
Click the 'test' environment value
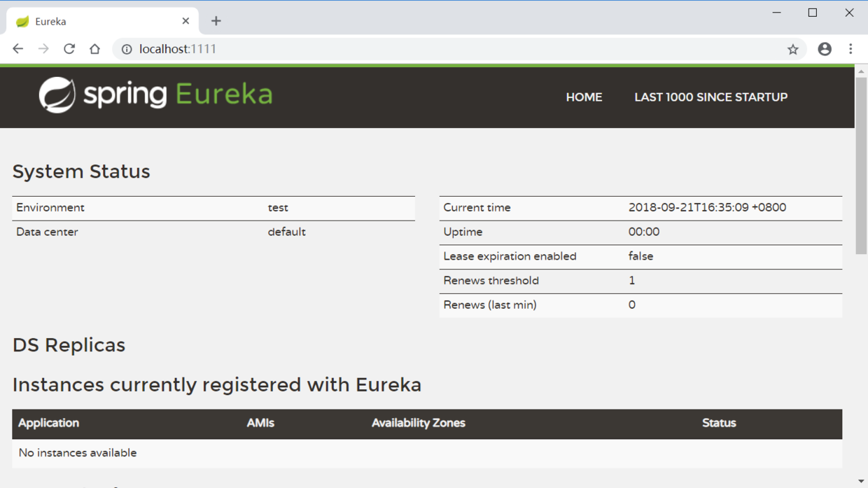click(x=278, y=208)
